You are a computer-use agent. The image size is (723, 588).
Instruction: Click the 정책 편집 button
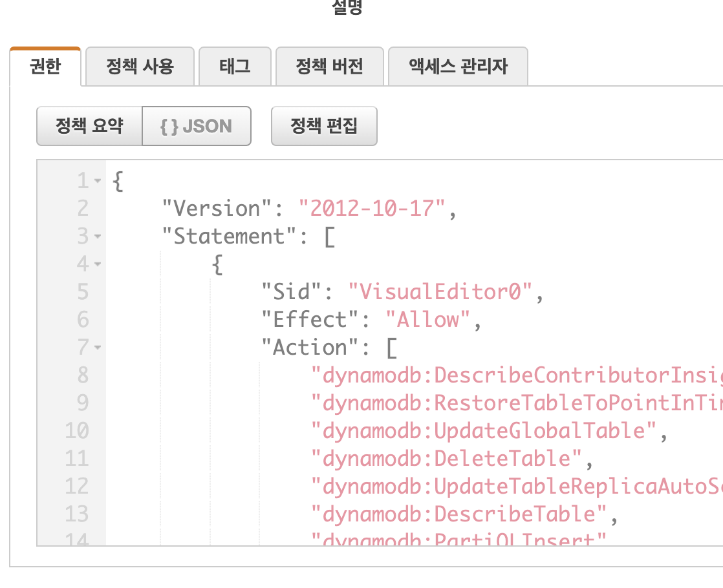[324, 126]
